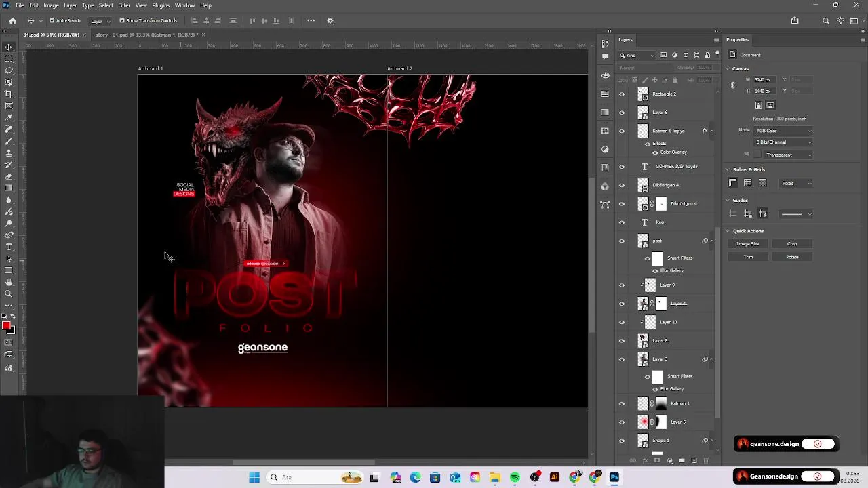Click Delete layer trash icon

(x=706, y=461)
